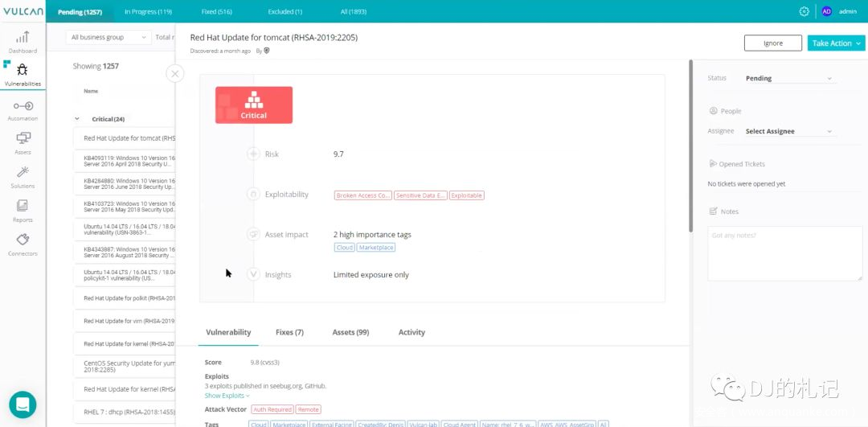Click the Cloud Agent tag
This screenshot has width=868, height=427.
point(460,425)
